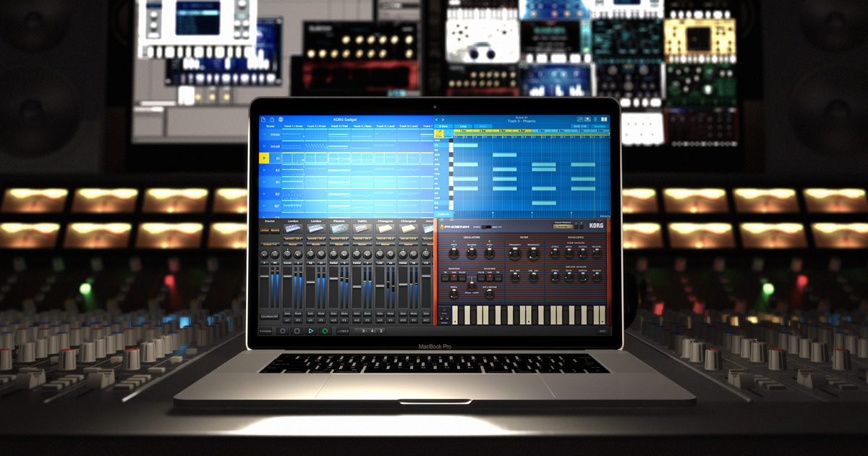Open the tempo value box in transport bar
Viewport: 868px width, 456px height.
(343, 331)
